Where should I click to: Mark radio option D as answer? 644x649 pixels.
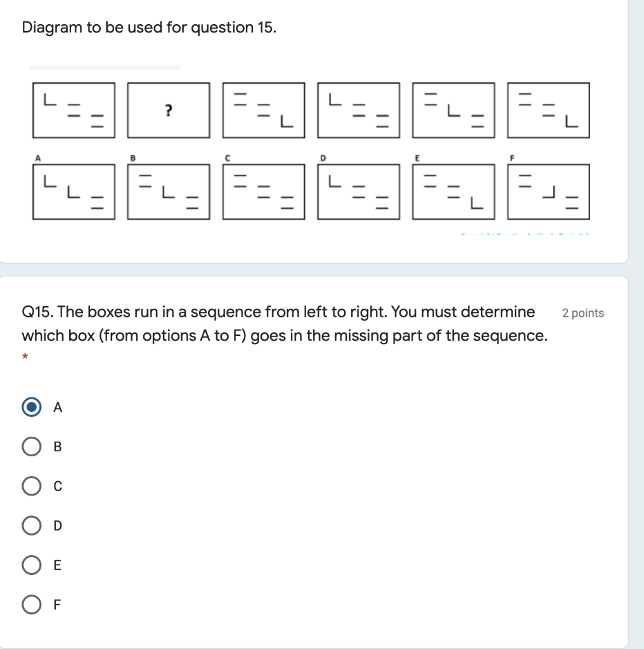31,525
